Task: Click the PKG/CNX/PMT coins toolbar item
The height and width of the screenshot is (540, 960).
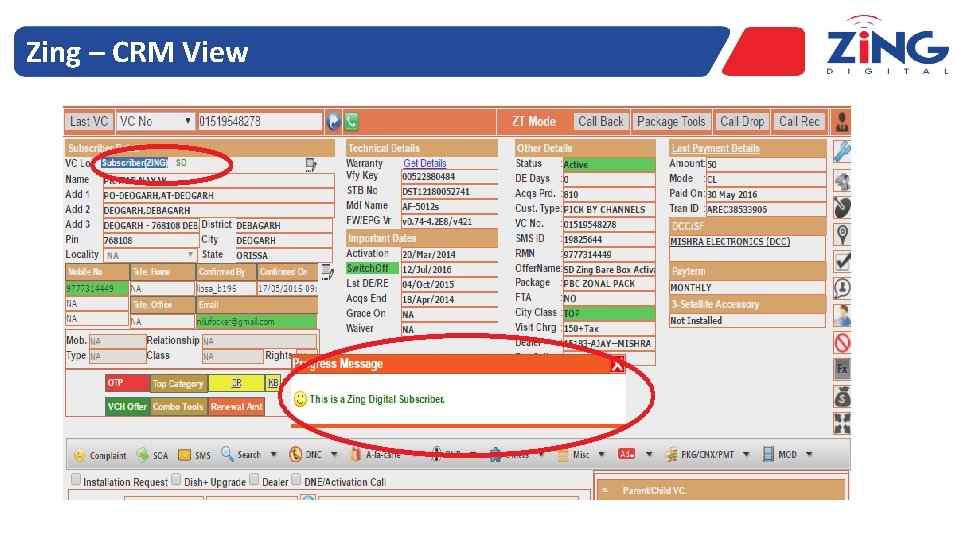Action: [x=699, y=454]
